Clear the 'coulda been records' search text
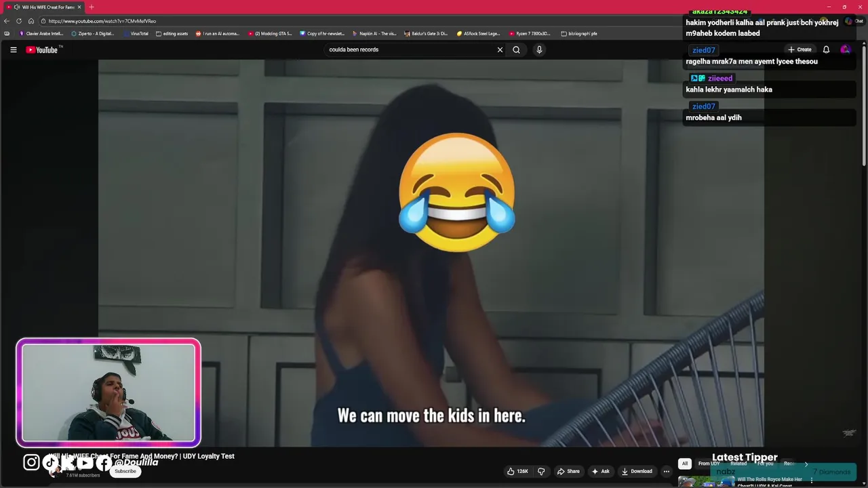The width and height of the screenshot is (868, 488). coord(500,49)
